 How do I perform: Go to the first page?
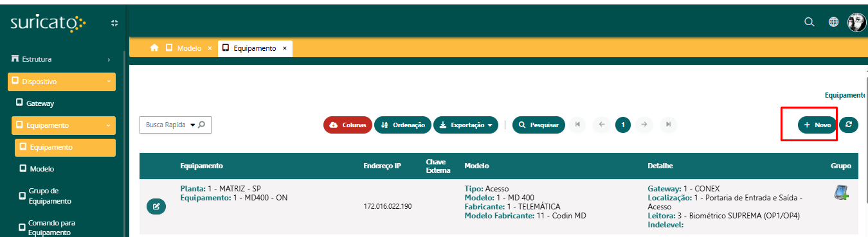pos(577,125)
